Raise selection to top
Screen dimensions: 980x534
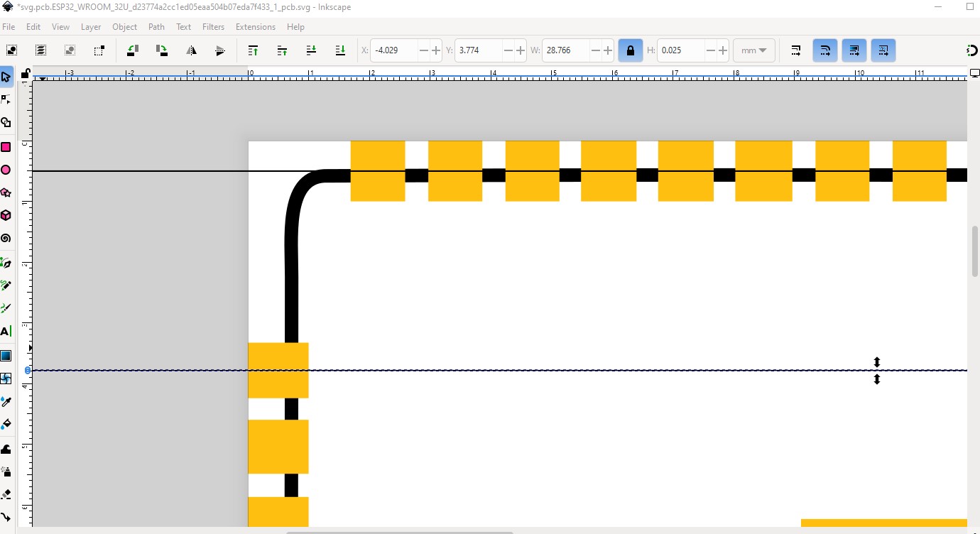(253, 50)
